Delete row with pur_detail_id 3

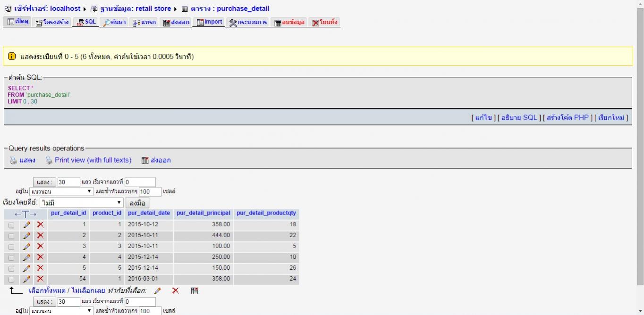point(40,247)
